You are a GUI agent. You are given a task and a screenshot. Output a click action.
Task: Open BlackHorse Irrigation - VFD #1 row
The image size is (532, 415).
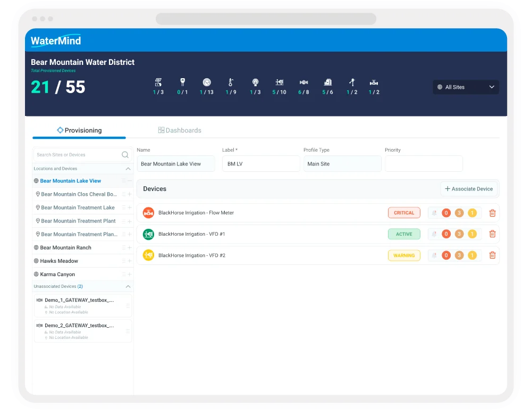click(318, 234)
